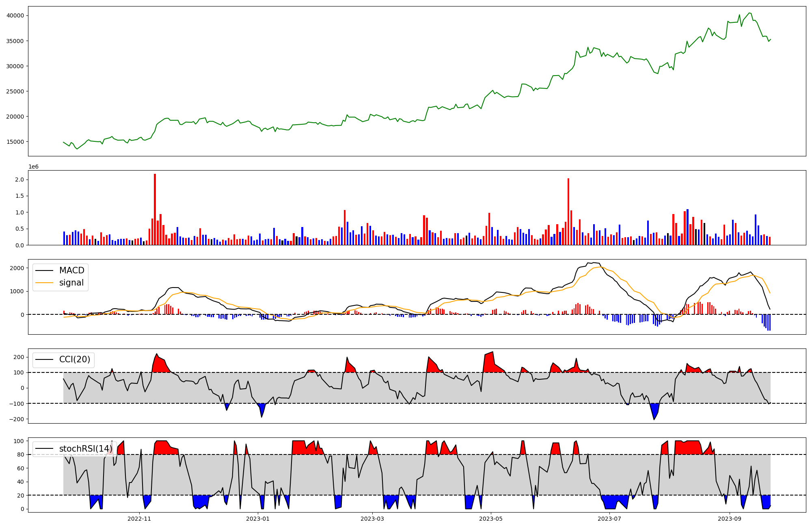Click the stochRSI(14) legend label
The width and height of the screenshot is (812, 528).
click(x=86, y=449)
